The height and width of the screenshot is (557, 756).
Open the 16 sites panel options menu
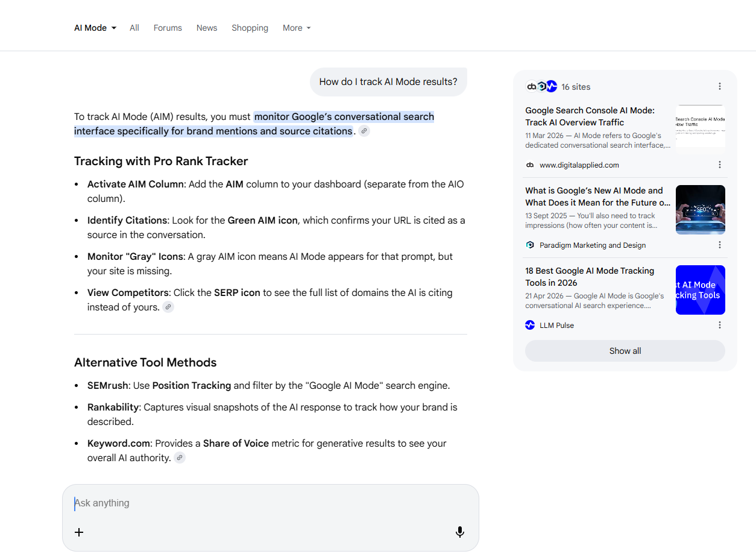point(720,87)
